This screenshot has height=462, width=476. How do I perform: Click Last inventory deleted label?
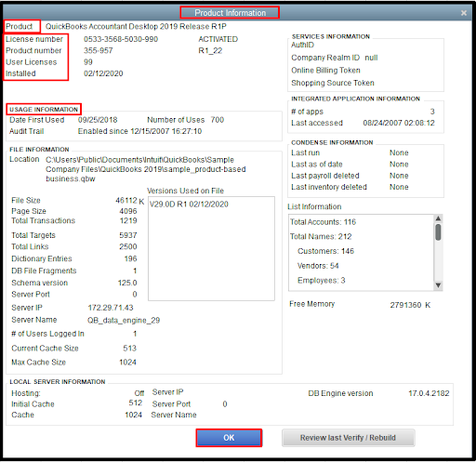click(x=329, y=187)
